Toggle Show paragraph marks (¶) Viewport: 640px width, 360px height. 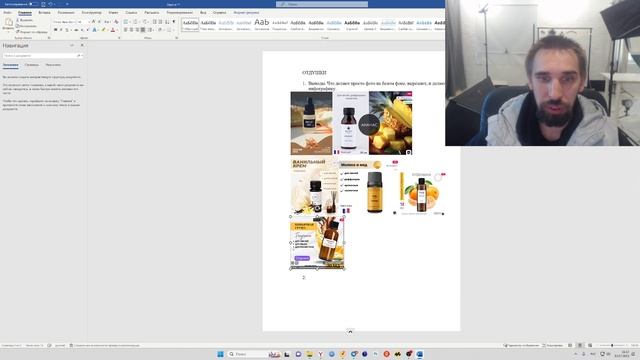[x=174, y=21]
